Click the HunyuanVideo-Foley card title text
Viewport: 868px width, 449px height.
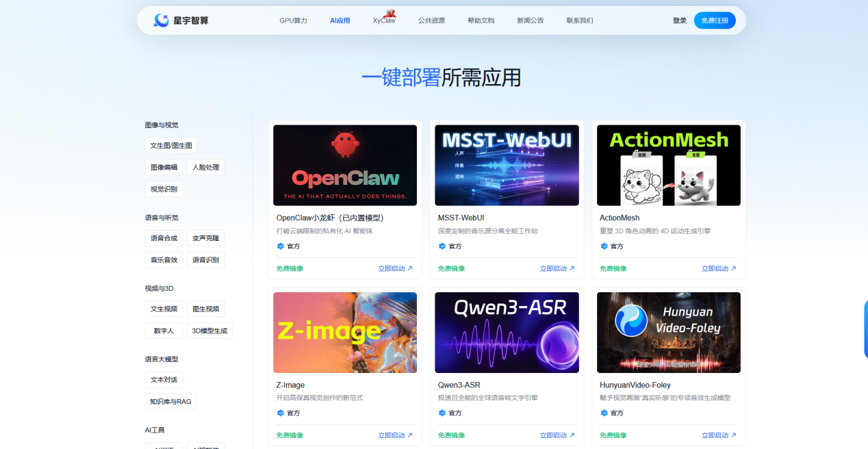(x=635, y=385)
